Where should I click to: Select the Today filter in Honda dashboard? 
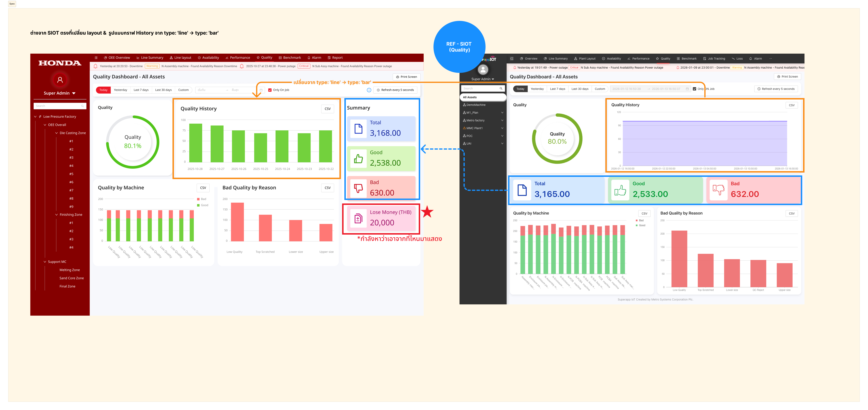[103, 90]
